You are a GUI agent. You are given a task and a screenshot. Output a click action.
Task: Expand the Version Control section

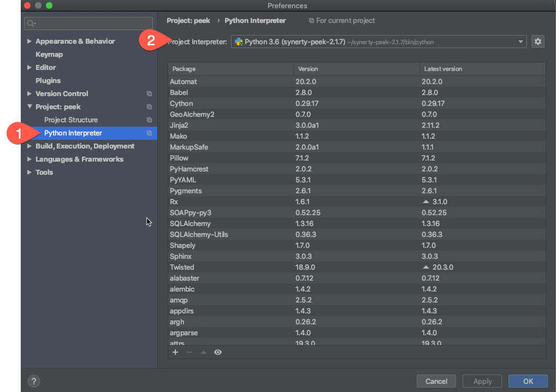tap(29, 93)
